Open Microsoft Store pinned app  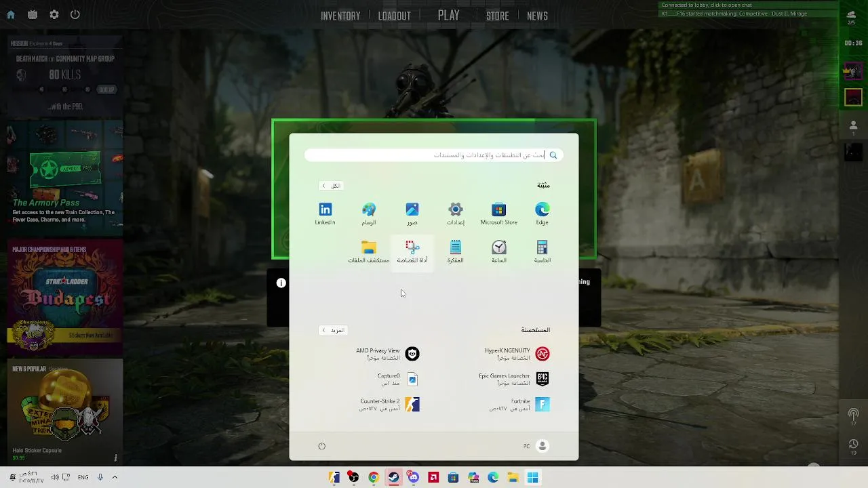pos(498,213)
